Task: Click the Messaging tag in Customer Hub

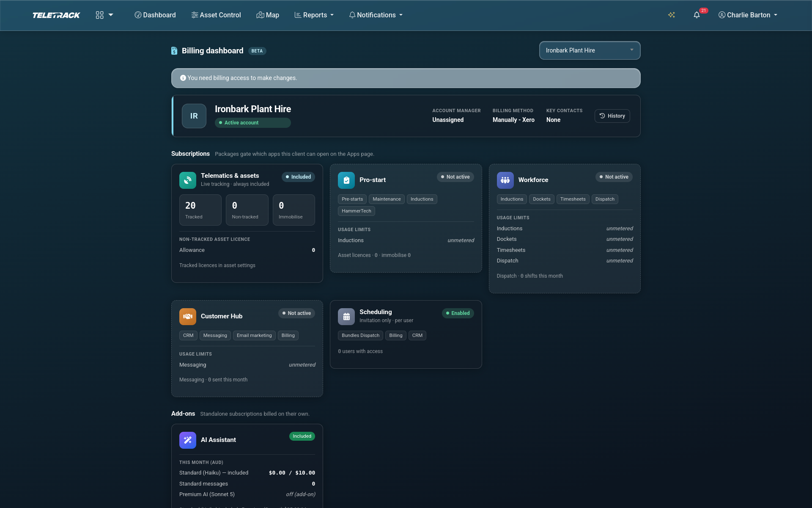Action: [x=215, y=335]
